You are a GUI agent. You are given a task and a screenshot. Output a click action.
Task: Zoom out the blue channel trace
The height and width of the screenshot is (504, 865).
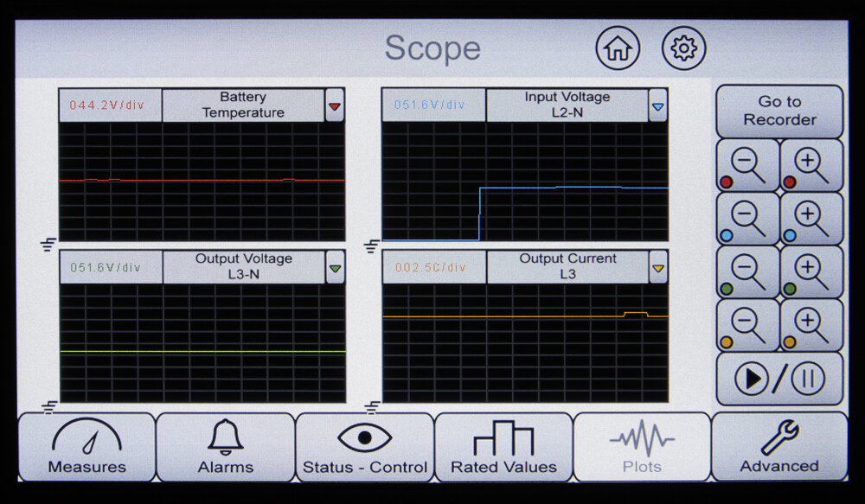[747, 219]
